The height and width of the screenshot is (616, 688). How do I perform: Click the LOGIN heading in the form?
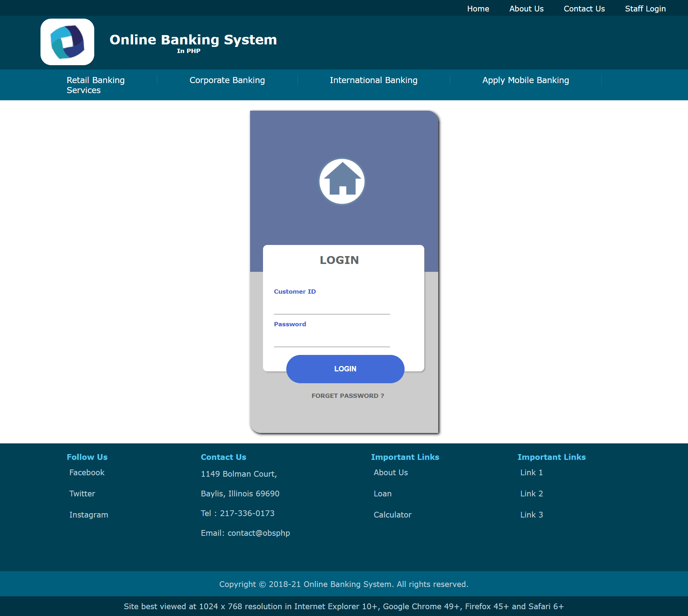coord(339,260)
